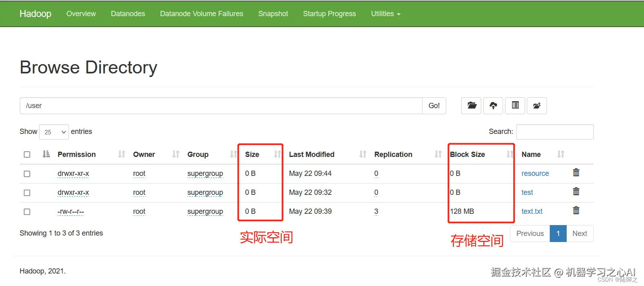Click owner root in the text.txt row
Image resolution: width=644 pixels, height=286 pixels.
(x=139, y=211)
